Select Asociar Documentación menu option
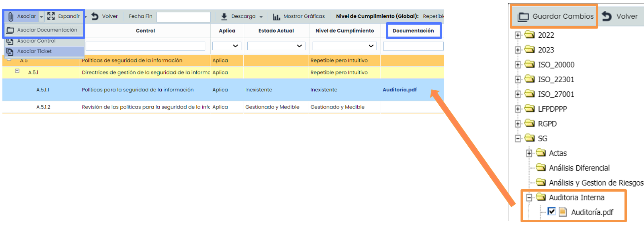Screen dimensions: 644x225 (47, 30)
